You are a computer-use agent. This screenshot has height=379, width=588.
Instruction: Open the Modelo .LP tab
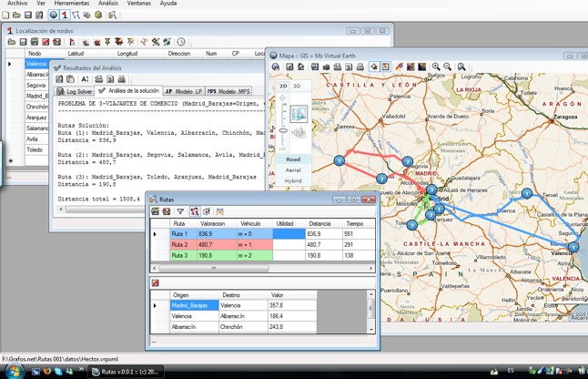pos(184,91)
